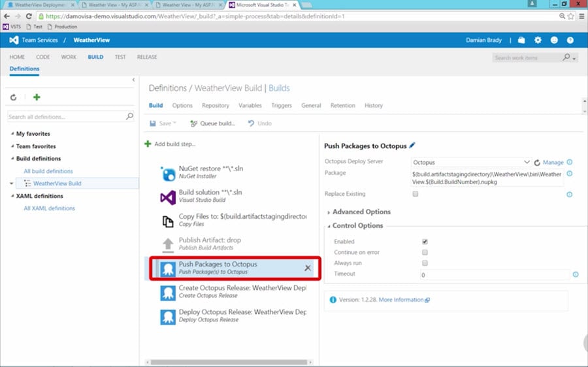Click the Visual Studio Team Services logo
Viewport: 588px width, 367px height.
pyautogui.click(x=14, y=40)
